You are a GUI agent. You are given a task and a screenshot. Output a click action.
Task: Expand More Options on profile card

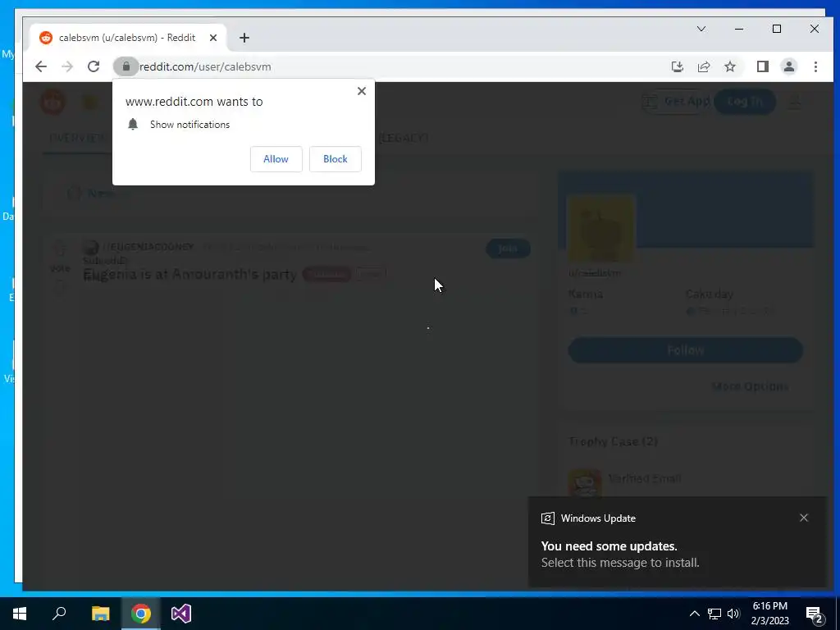coord(750,386)
